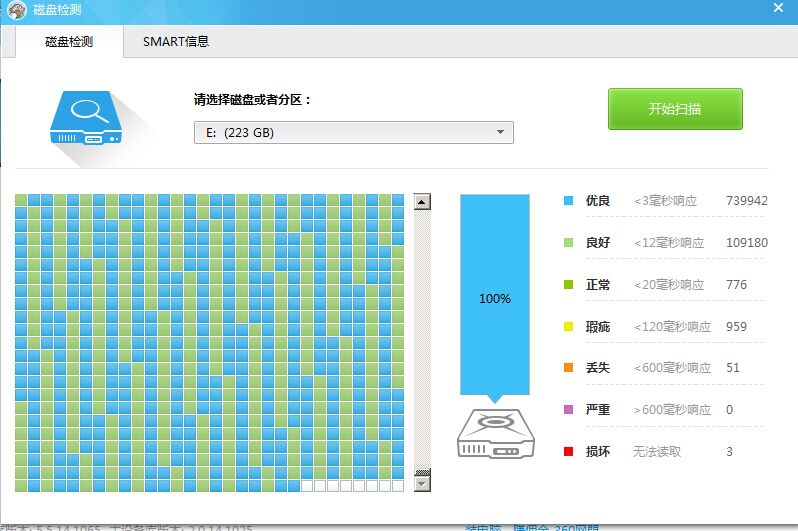
Task: Click the 损坏 count value 3
Action: tap(729, 452)
